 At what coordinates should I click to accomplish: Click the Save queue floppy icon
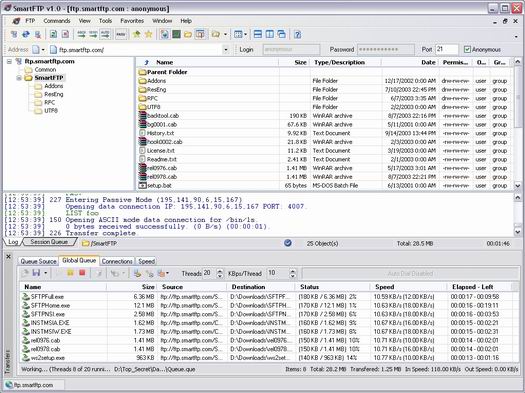pyautogui.click(x=36, y=273)
